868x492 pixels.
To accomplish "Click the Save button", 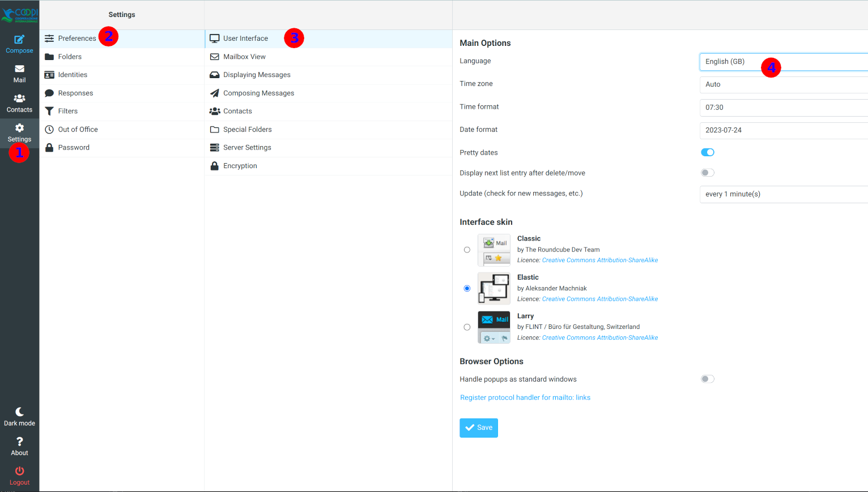I will click(x=478, y=428).
